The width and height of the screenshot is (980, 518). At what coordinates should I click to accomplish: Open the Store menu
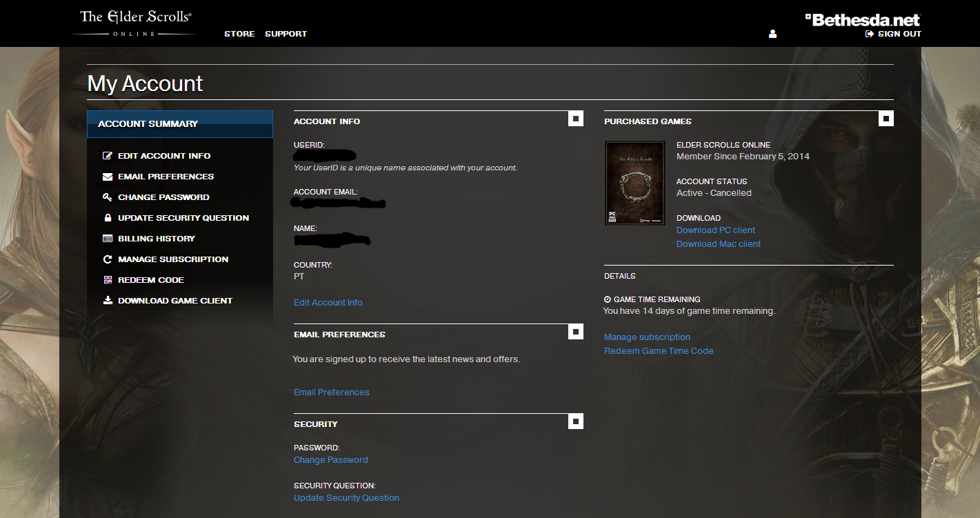(x=239, y=34)
